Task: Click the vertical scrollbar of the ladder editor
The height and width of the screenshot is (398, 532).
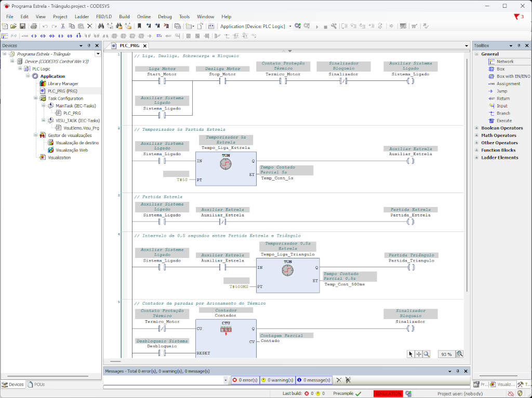Action: point(468,174)
